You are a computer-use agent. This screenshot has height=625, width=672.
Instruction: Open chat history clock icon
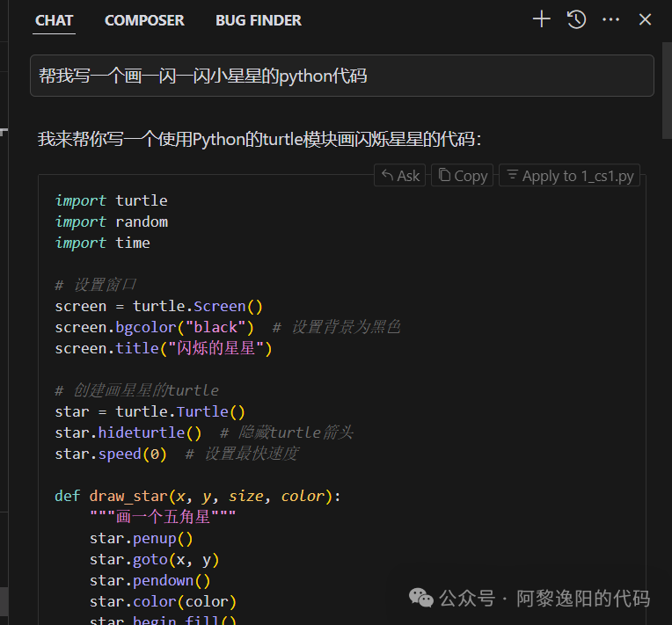576,19
